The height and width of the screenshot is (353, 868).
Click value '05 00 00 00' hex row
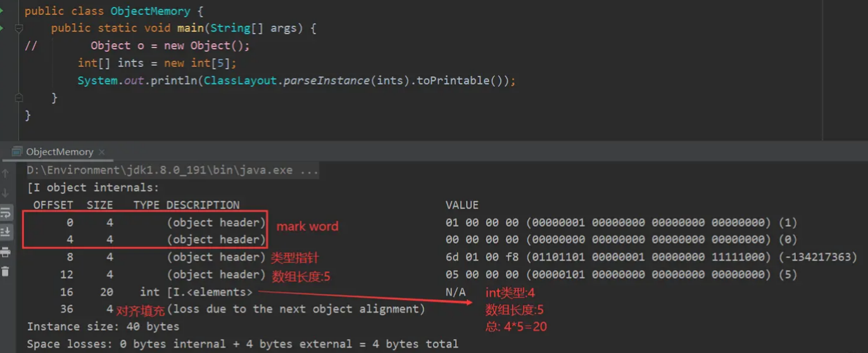pyautogui.click(x=621, y=275)
